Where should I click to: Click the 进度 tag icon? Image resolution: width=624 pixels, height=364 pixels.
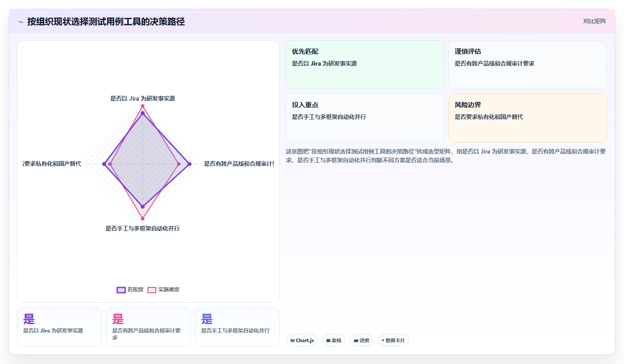pos(356,340)
